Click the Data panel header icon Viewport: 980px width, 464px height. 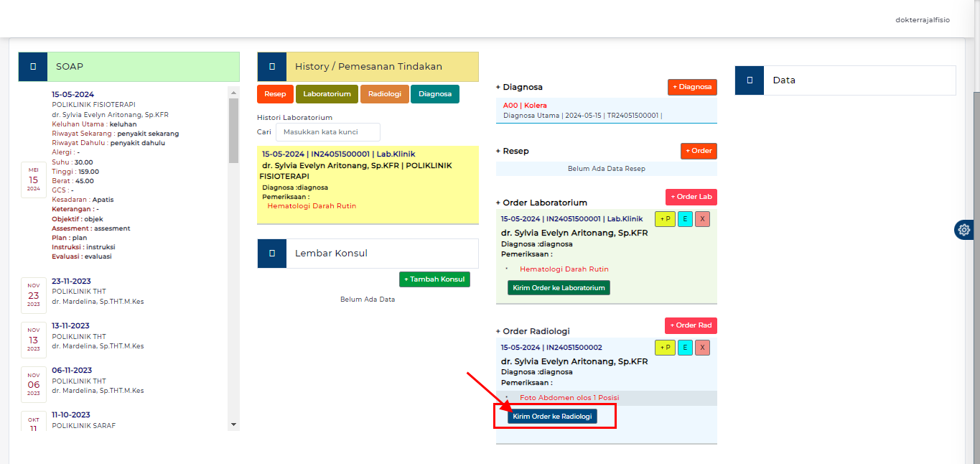pos(749,80)
